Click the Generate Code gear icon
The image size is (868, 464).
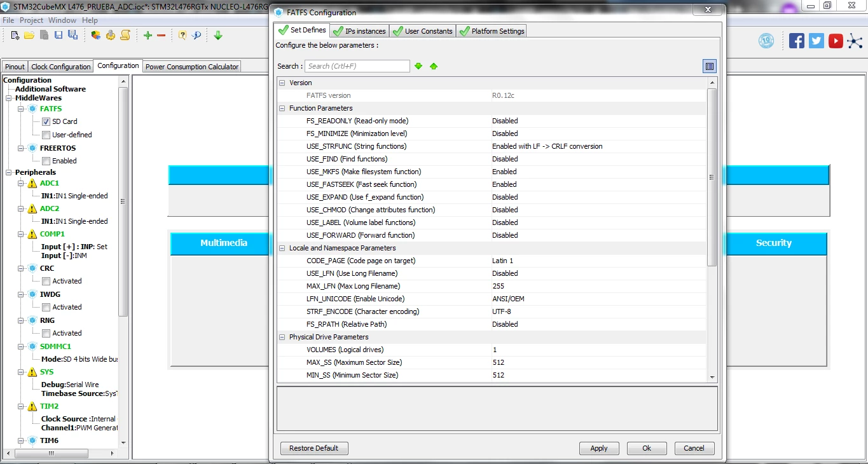[x=111, y=35]
